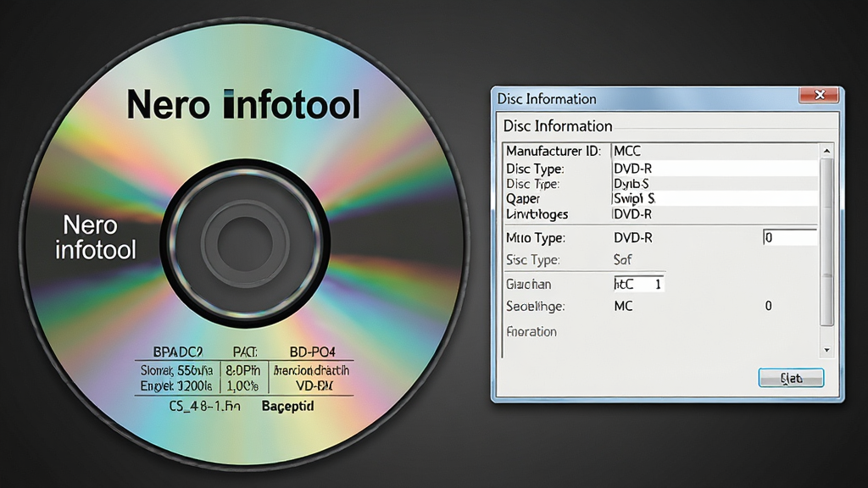Close the Disc Information dialog
The width and height of the screenshot is (868, 488).
point(820,95)
